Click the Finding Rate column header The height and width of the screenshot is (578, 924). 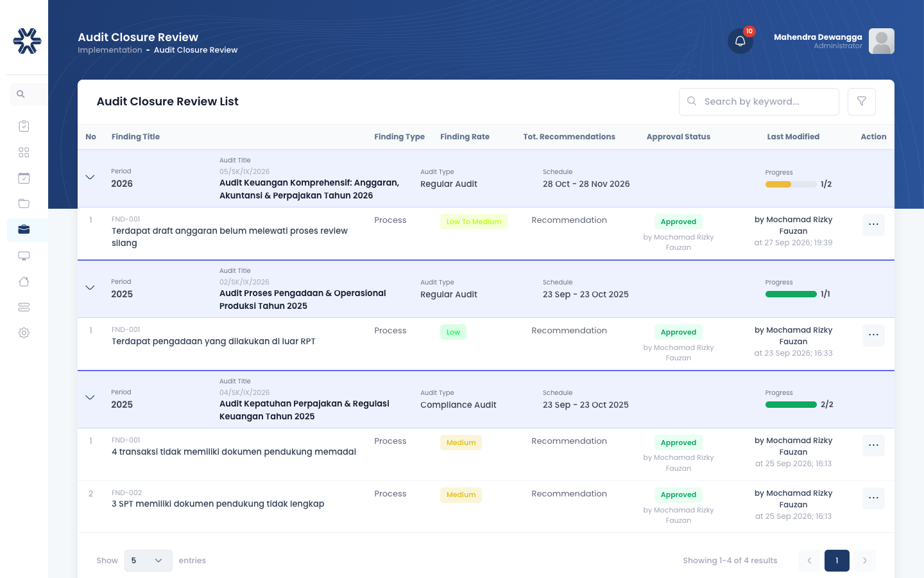pos(465,137)
